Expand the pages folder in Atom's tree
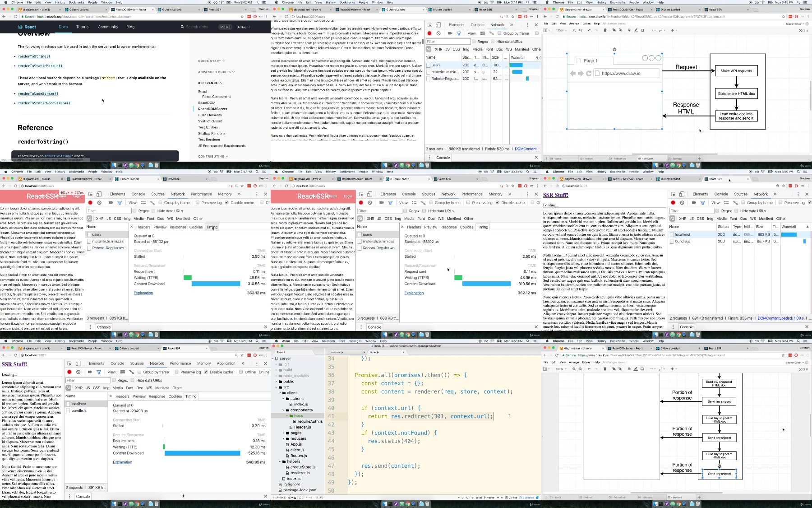Viewport: 812px width, 508px height. (x=284, y=433)
